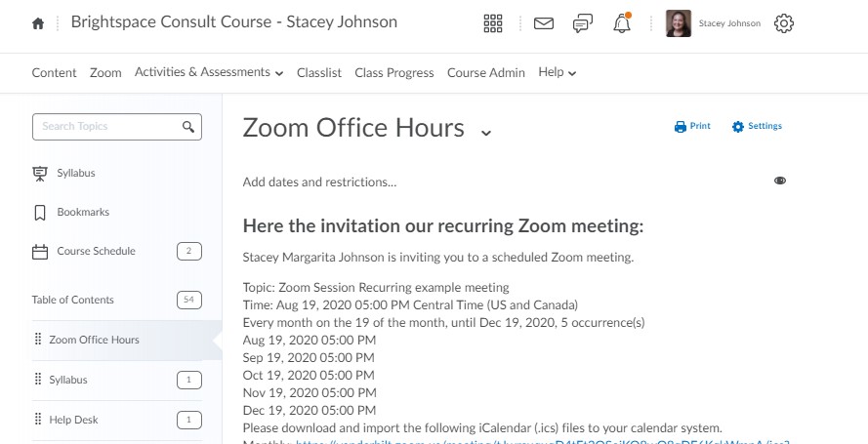
Task: Open the Zoom Office Hours Settings
Action: pos(757,126)
